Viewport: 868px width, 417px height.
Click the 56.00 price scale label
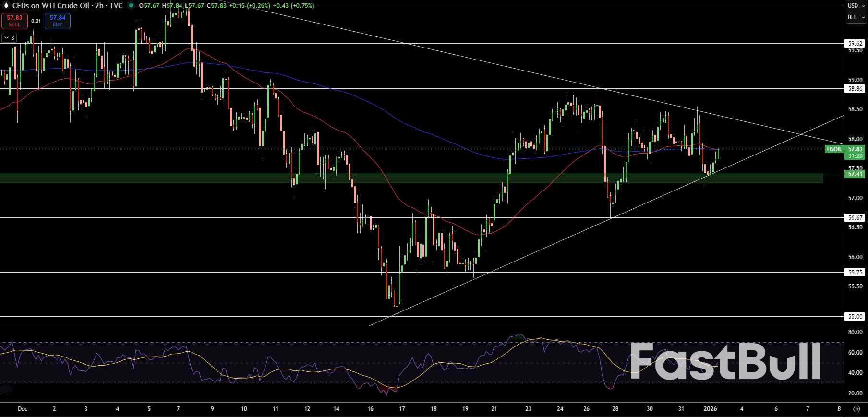(x=855, y=257)
